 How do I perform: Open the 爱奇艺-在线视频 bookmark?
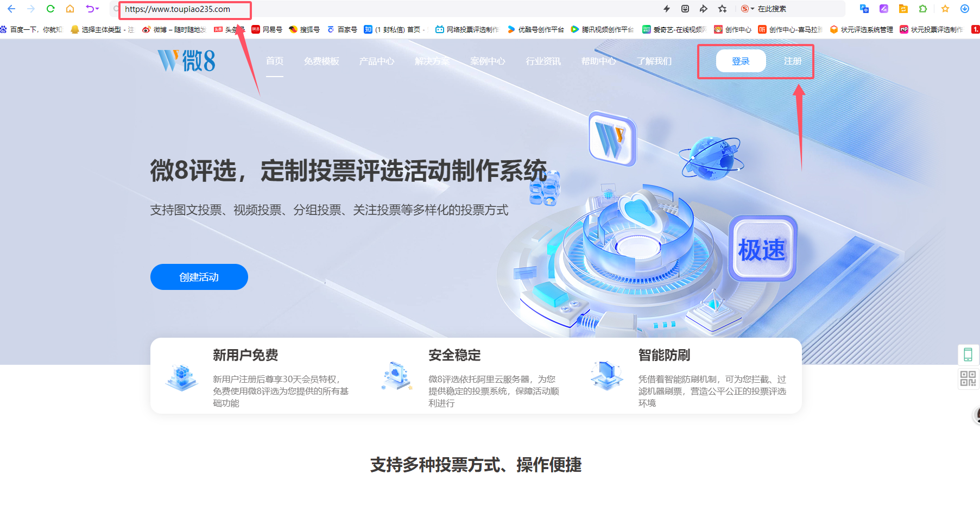tap(674, 29)
